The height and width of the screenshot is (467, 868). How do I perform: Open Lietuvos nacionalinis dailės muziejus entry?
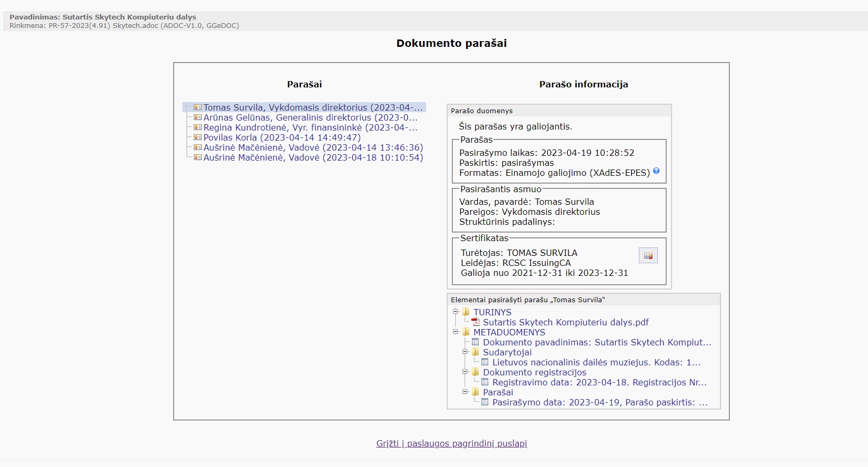pos(596,362)
